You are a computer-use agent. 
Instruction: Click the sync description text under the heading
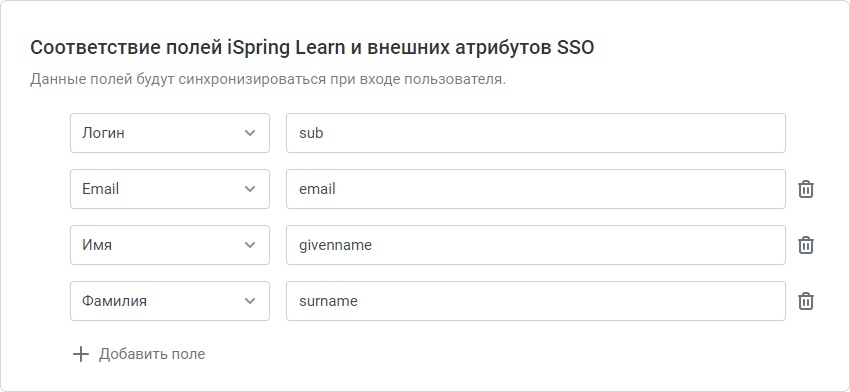coord(268,80)
